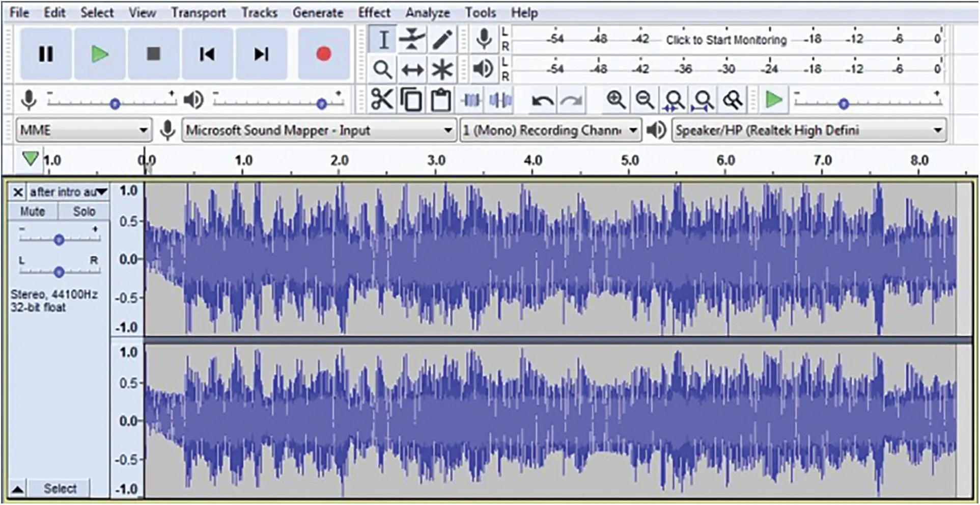Open the Transport menu
Viewport: 980px width, 505px height.
(198, 13)
